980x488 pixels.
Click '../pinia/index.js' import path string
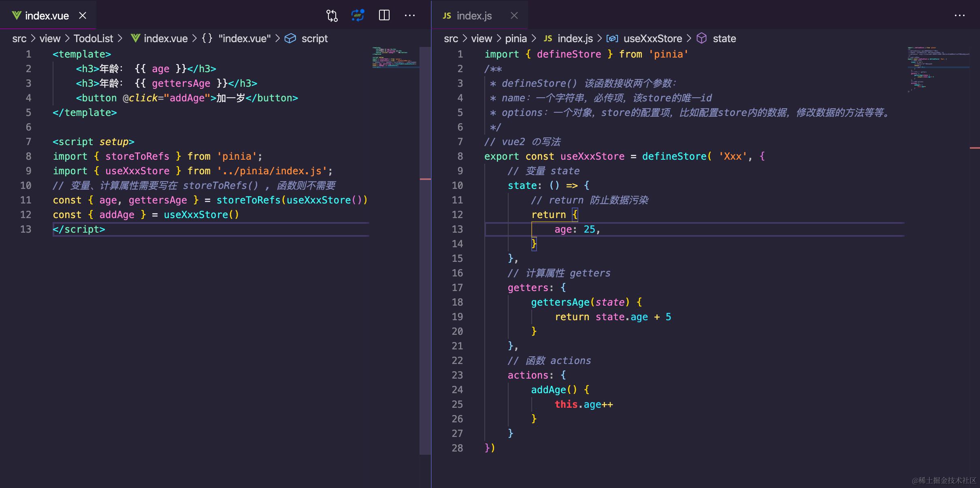(272, 171)
